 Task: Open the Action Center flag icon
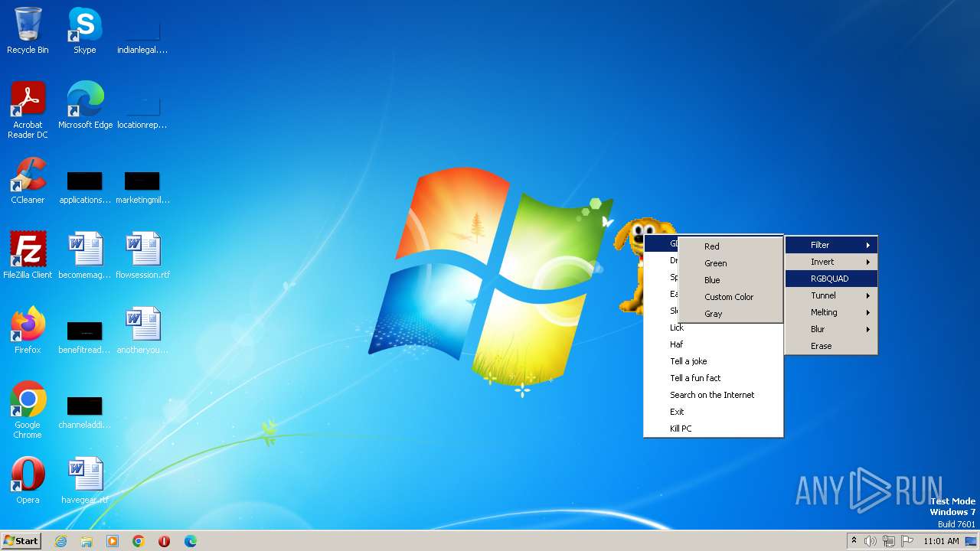[907, 541]
